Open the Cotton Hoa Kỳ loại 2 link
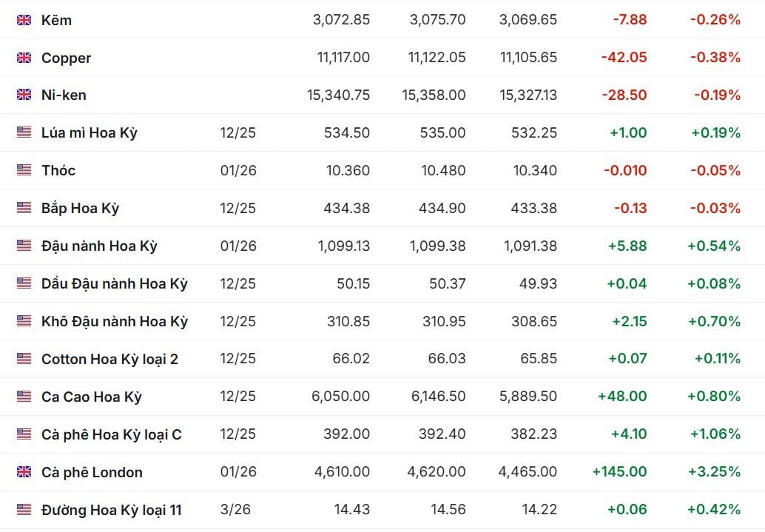765x532 pixels. 109,359
